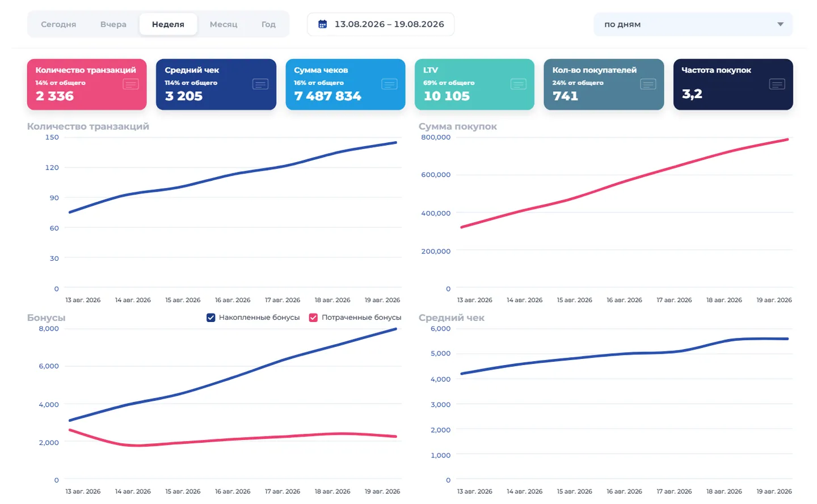Open the 13.08.2026 – 19.08.2026 date picker
The width and height of the screenshot is (817, 504).
[x=381, y=24]
